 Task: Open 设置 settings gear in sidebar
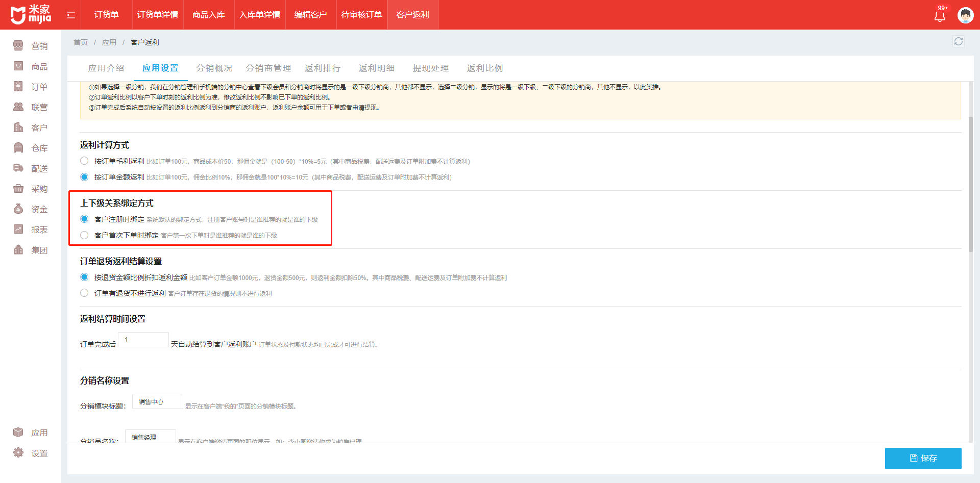point(31,453)
